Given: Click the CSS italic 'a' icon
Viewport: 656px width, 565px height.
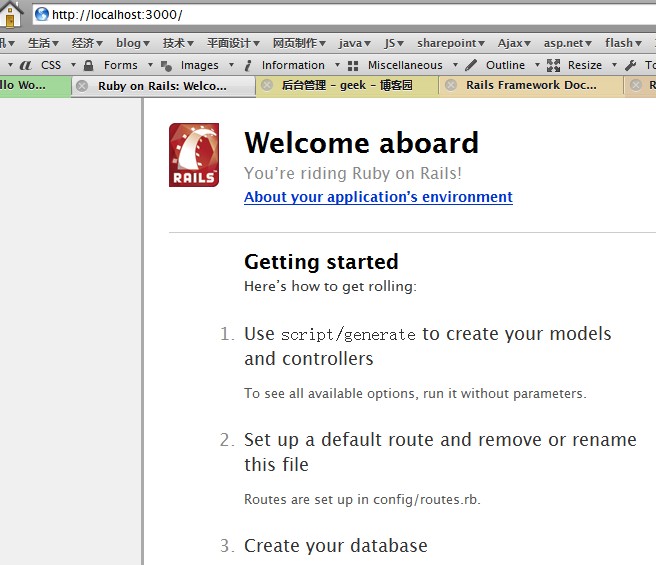Looking at the screenshot, I should (x=25, y=65).
